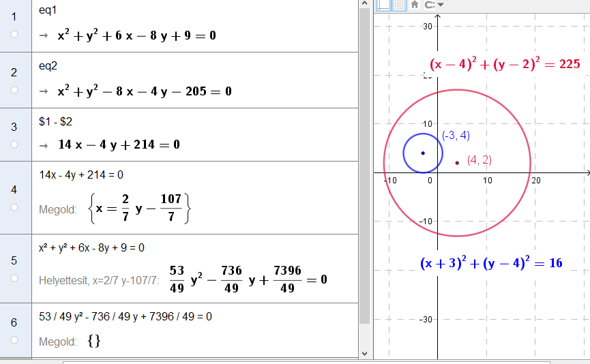Click the eq1 input in row 1

(x=48, y=12)
